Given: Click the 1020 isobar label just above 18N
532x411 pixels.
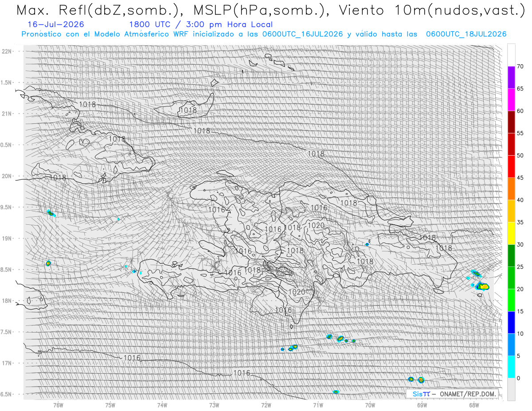Looking at the screenshot, I should click(297, 292).
